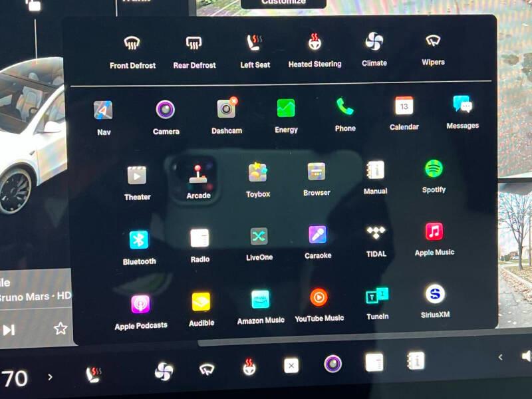Open Wipers controls
Viewport: 532px width, 399px height.
[433, 41]
